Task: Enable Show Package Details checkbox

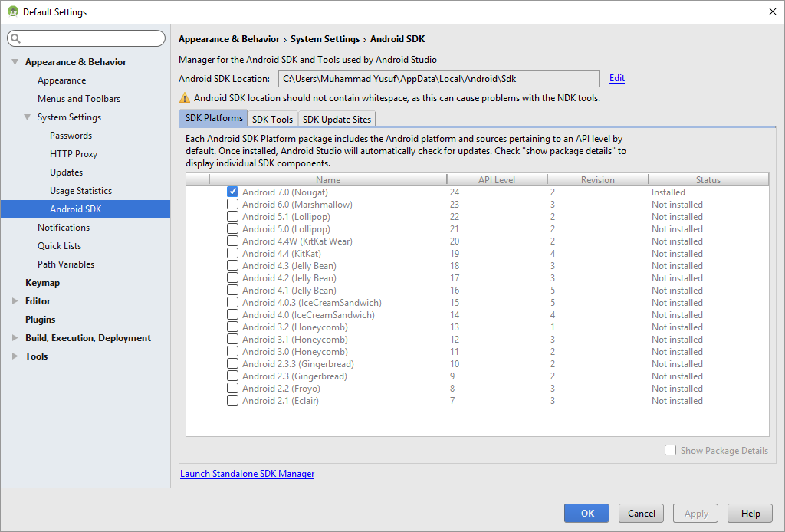Action: click(670, 450)
